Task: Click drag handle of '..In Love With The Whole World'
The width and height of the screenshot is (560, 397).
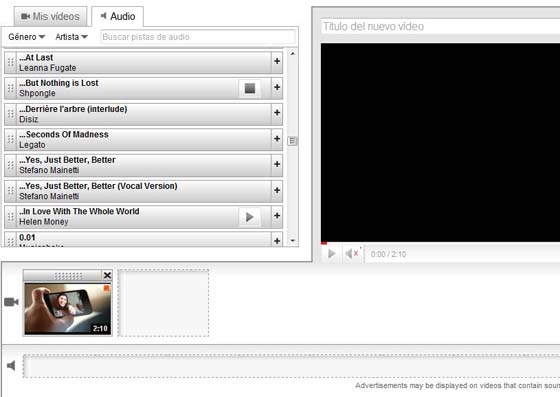Action: tap(11, 217)
